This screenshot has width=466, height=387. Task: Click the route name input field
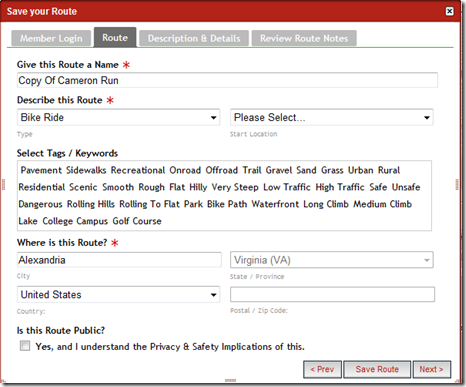[x=227, y=80]
